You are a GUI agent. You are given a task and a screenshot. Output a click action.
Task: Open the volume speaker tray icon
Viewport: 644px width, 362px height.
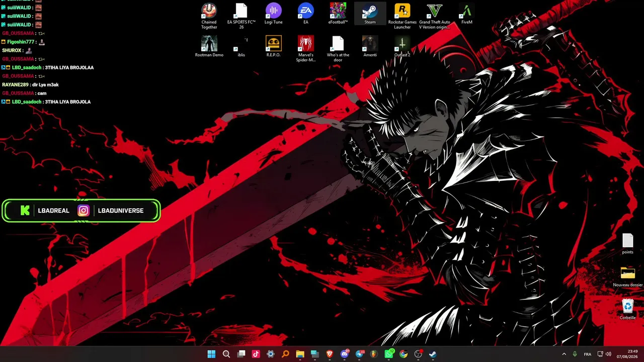[x=608, y=354]
